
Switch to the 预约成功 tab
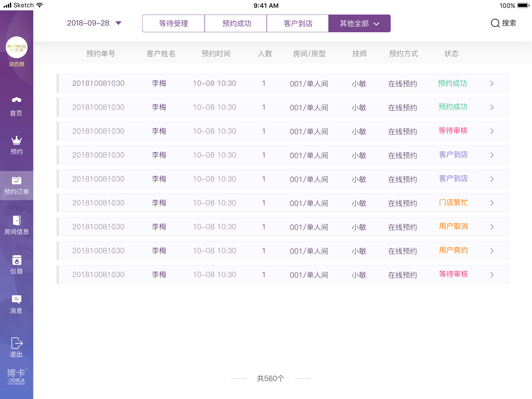point(237,23)
